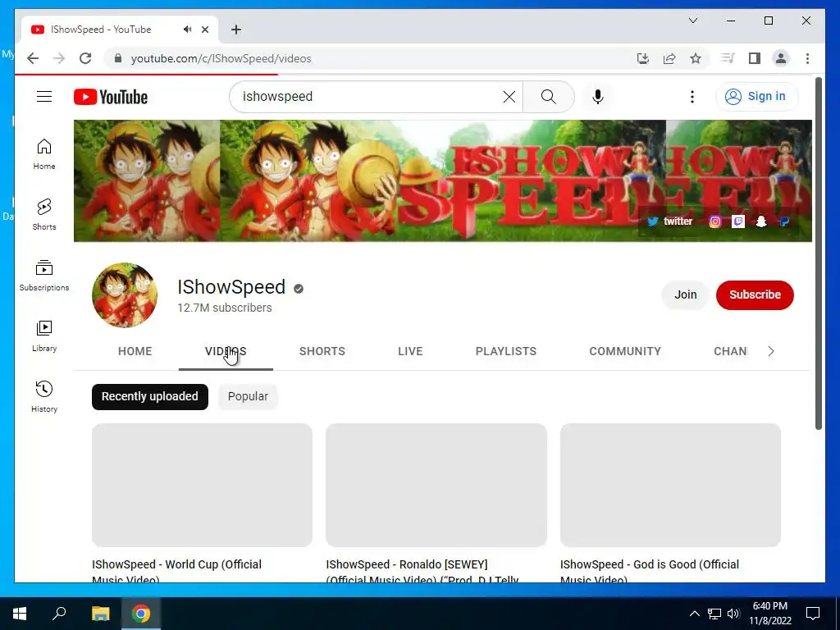Open File Explorer from the taskbar
Image resolution: width=840 pixels, height=630 pixels.
click(100, 614)
